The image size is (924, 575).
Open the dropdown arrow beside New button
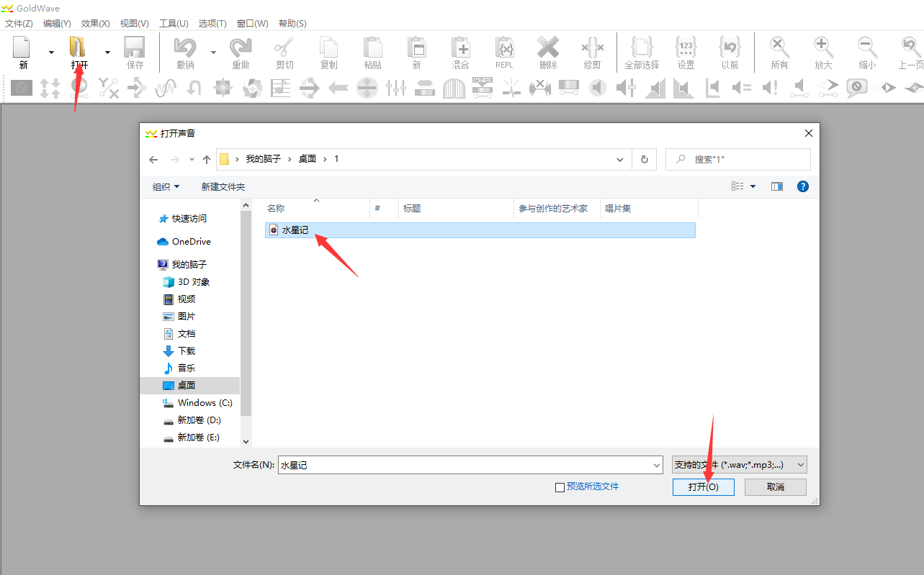click(x=51, y=52)
